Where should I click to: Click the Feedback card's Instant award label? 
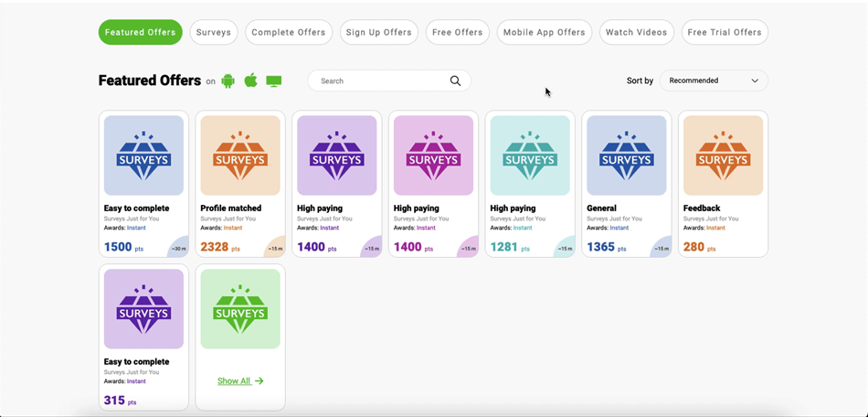pyautogui.click(x=715, y=228)
